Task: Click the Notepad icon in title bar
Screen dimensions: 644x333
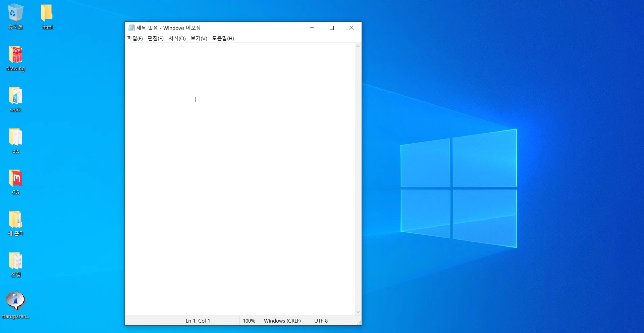Action: (131, 28)
